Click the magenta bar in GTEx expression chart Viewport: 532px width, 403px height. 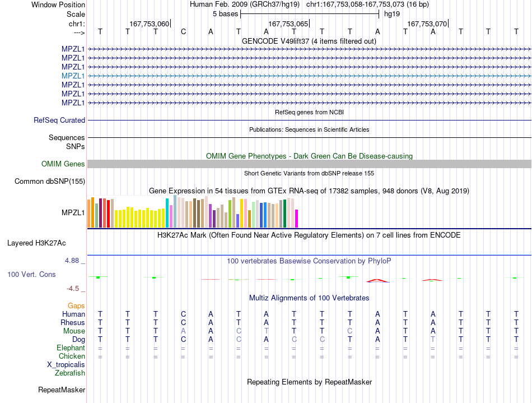(x=297, y=219)
